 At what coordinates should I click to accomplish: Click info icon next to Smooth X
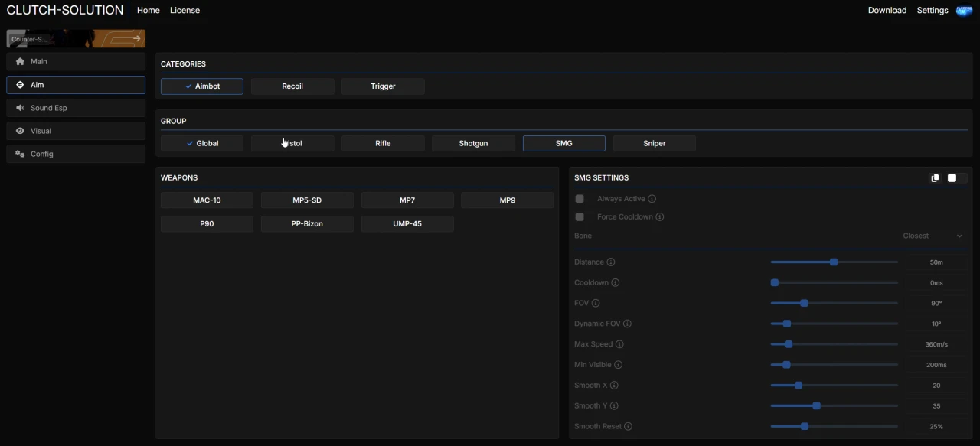pos(614,386)
